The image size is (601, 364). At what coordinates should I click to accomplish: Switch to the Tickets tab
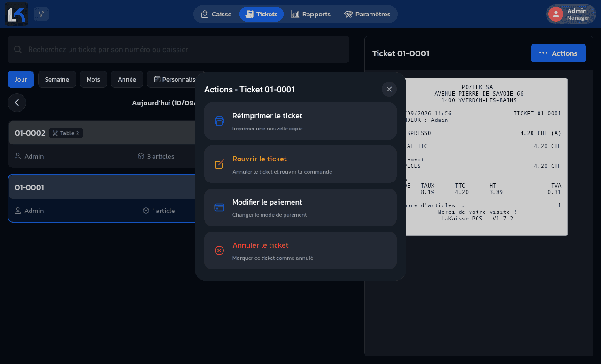(262, 14)
